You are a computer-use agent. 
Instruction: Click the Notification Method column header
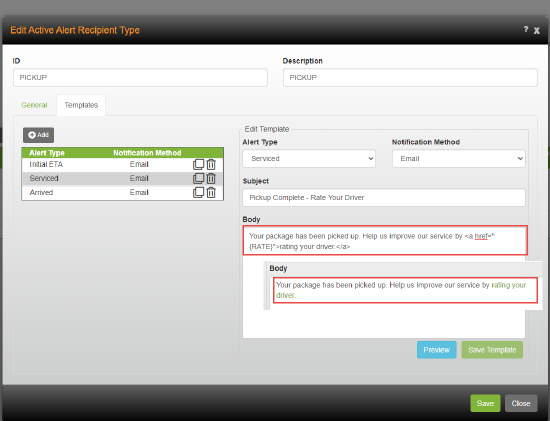[x=147, y=153]
